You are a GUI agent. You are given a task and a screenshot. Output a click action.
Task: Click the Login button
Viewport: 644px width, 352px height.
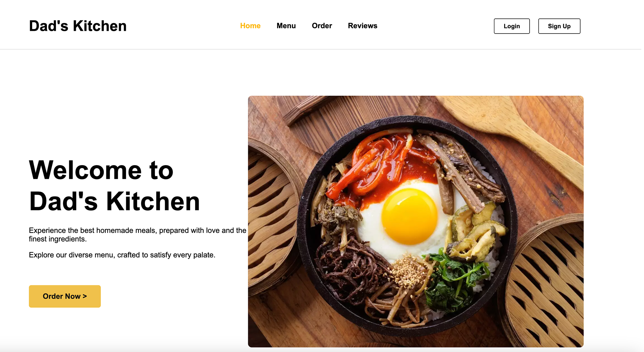pyautogui.click(x=512, y=26)
